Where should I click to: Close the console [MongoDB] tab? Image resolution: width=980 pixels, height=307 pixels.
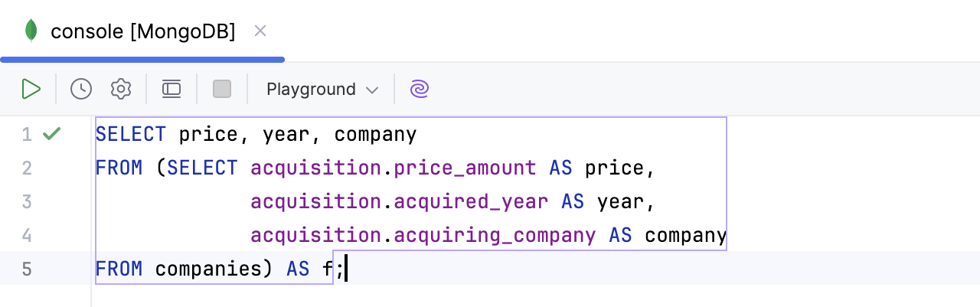260,31
